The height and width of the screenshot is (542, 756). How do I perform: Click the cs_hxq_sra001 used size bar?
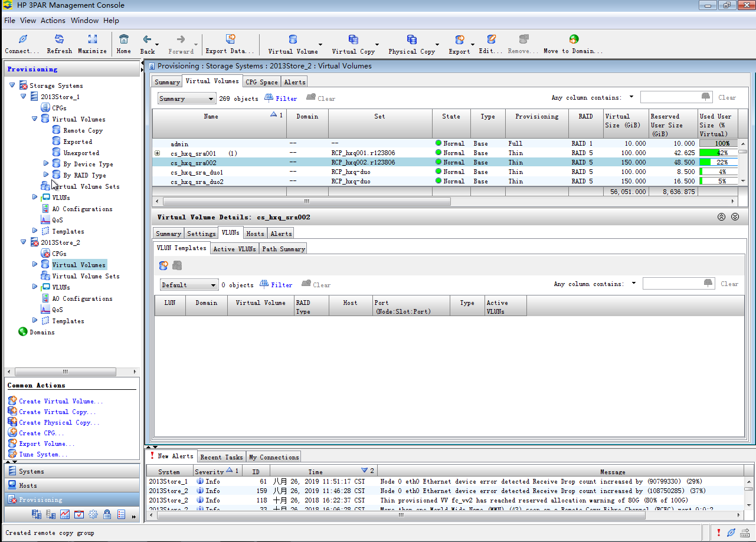pos(718,153)
